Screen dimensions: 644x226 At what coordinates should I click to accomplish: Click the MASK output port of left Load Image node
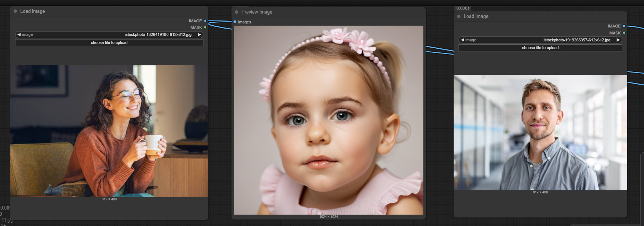tap(205, 27)
